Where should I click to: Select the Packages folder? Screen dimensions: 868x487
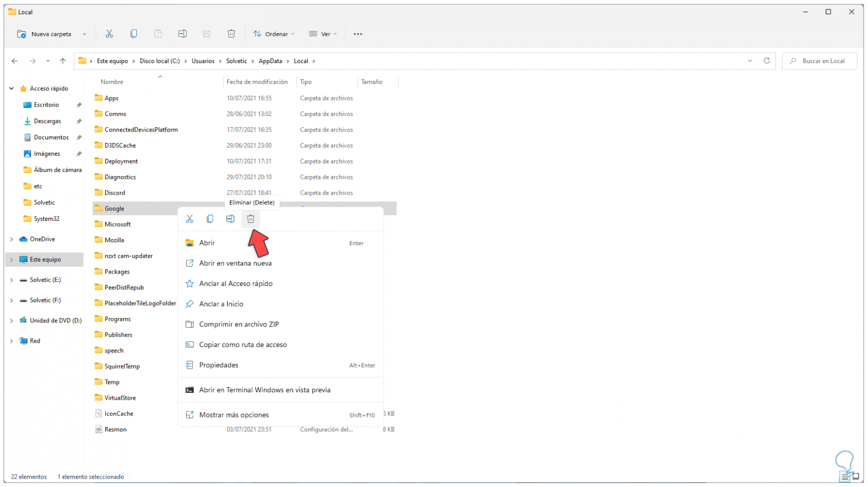click(x=117, y=272)
